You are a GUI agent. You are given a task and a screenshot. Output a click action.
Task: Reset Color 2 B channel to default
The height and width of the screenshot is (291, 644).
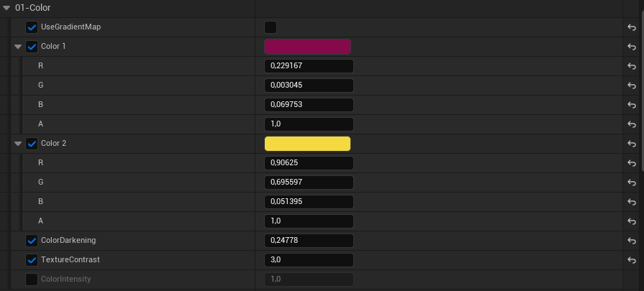[x=632, y=202]
